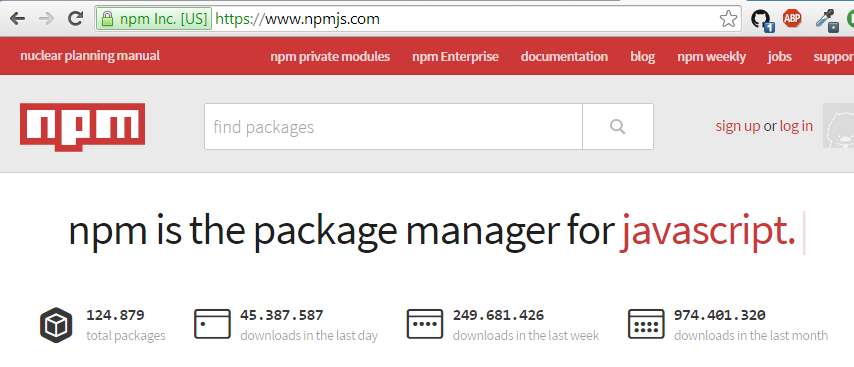Click the last week downloads calendar icon

425,324
